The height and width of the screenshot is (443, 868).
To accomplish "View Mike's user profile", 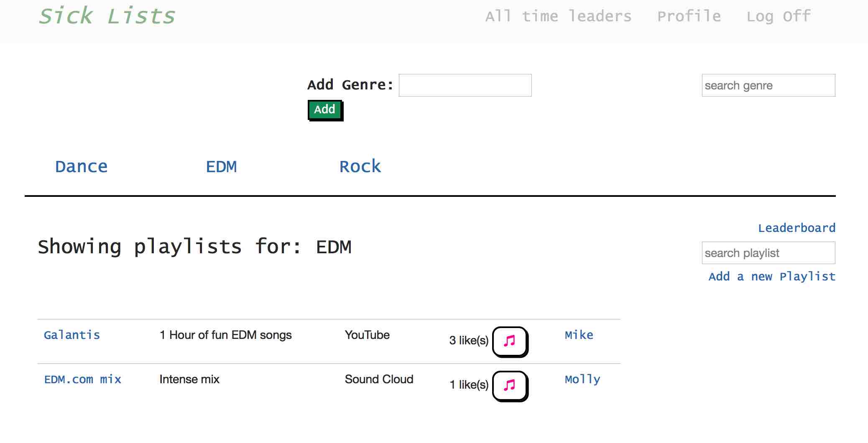I will pyautogui.click(x=579, y=335).
